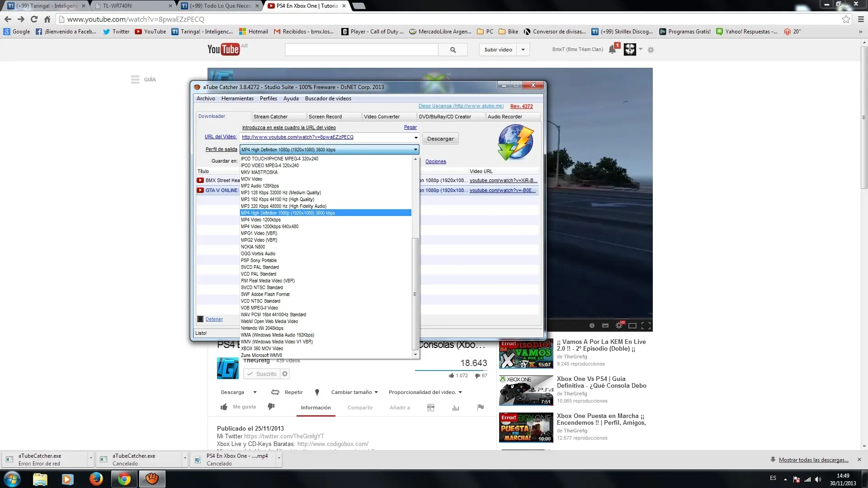Show more bookmarks with the chevron

[x=860, y=32]
